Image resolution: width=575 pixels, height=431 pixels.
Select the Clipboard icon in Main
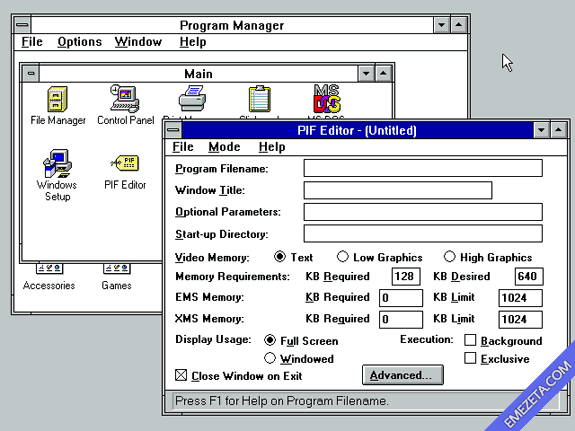[x=260, y=99]
